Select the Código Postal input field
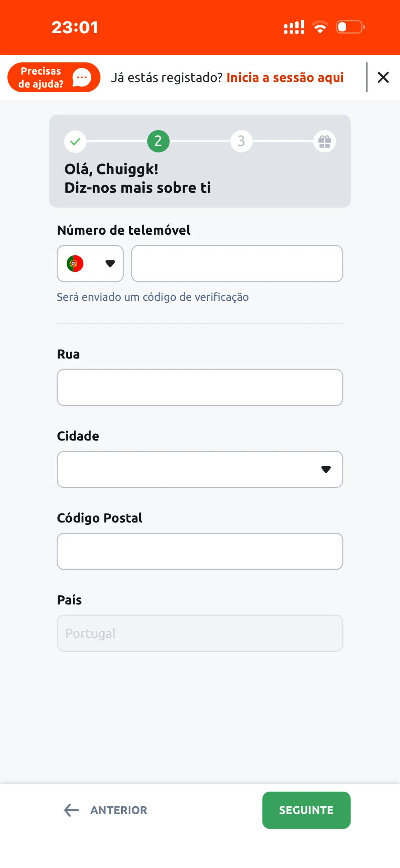 200,551
